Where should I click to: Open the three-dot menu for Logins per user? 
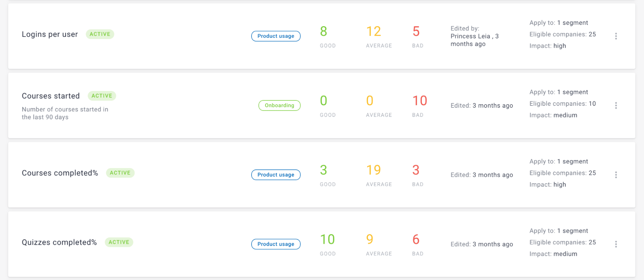point(616,36)
